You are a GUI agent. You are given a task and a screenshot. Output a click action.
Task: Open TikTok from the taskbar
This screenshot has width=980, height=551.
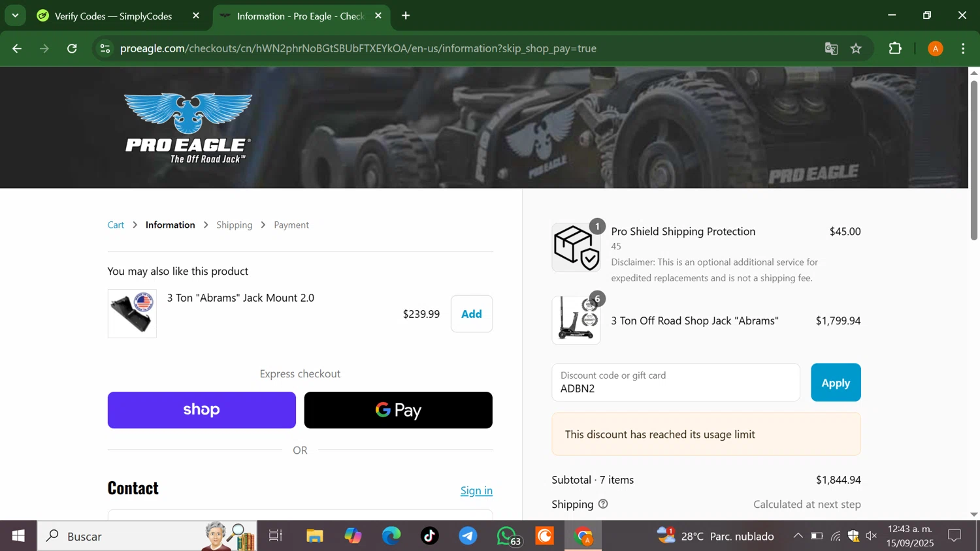(x=430, y=536)
